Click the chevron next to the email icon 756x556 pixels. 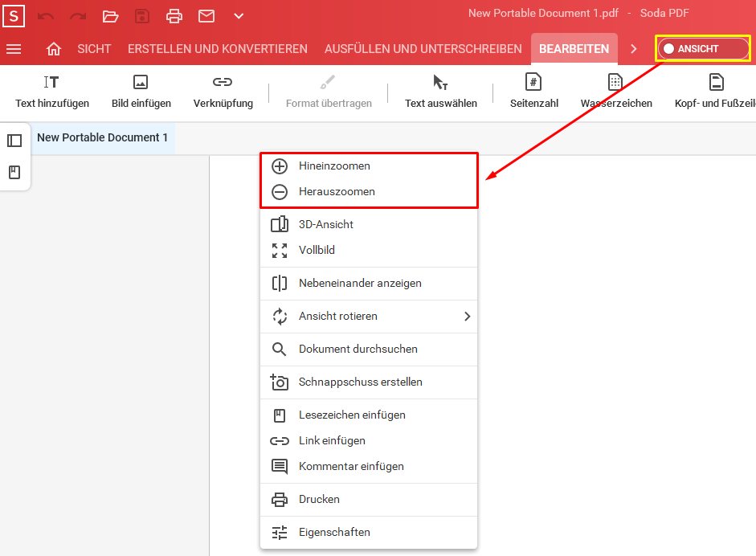click(x=237, y=15)
